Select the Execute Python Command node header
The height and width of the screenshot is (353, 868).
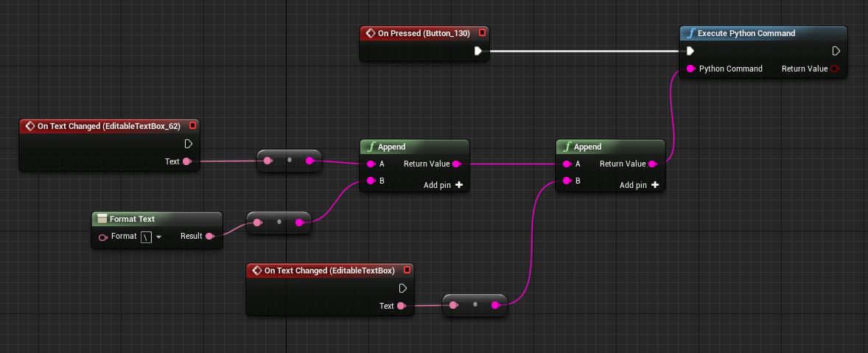coord(763,33)
